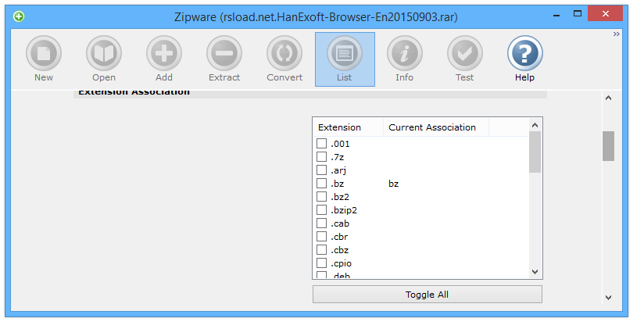Check the .bz extension checkbox
Image resolution: width=644 pixels, height=336 pixels.
pos(321,183)
